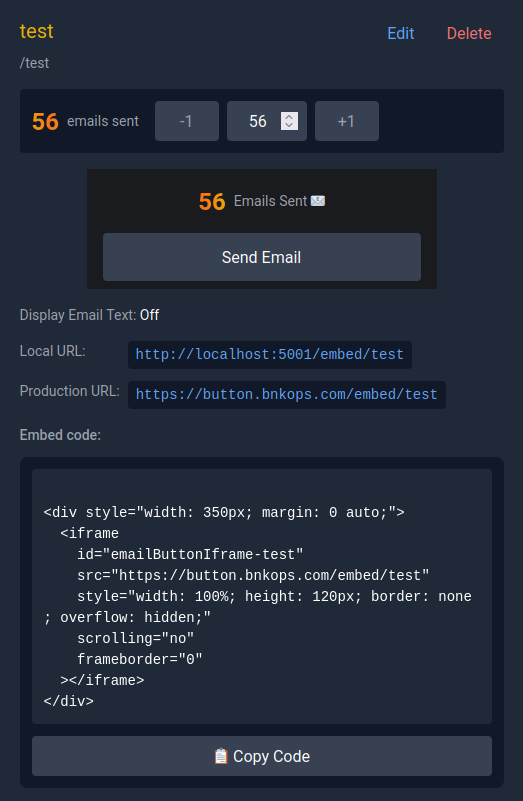Open the localhost embed URL link
Screen dimensions: 523x801
coord(270,355)
